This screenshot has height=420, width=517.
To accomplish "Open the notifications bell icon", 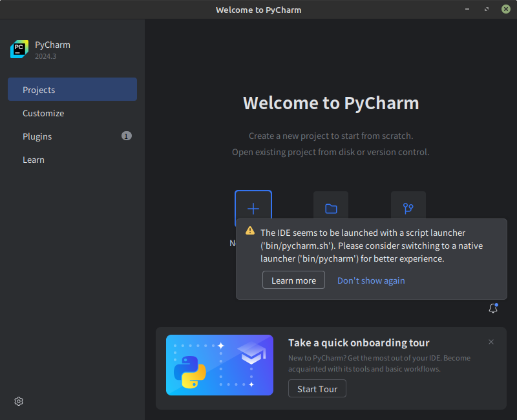I will (x=493, y=308).
